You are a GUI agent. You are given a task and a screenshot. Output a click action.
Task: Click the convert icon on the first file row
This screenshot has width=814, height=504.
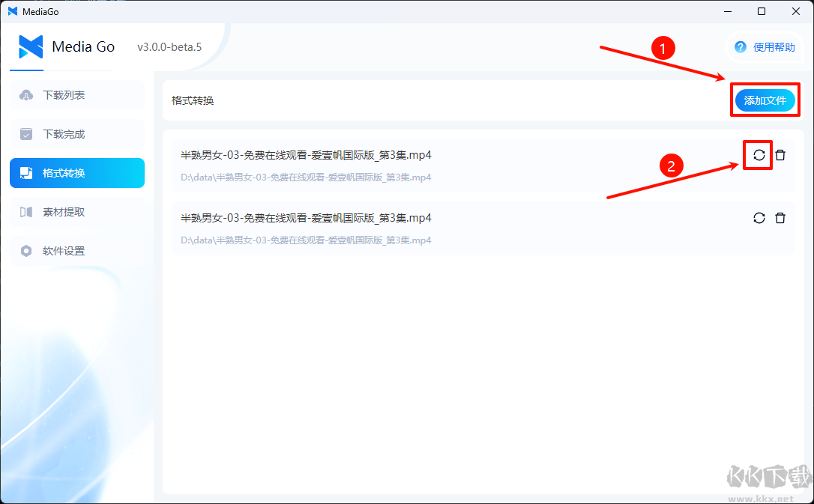tap(759, 155)
